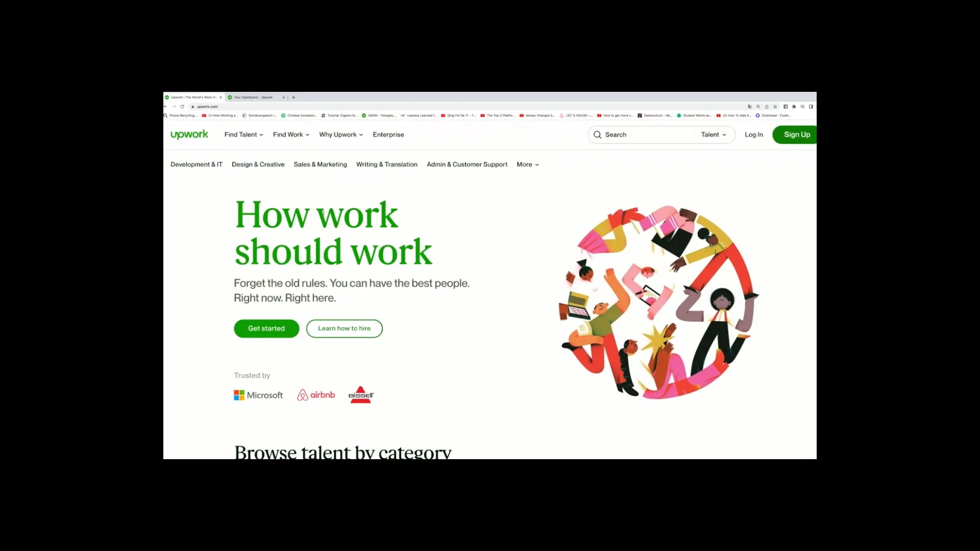Expand the Why Upwork dropdown menu
Viewport: 980px width, 551px height.
[340, 135]
